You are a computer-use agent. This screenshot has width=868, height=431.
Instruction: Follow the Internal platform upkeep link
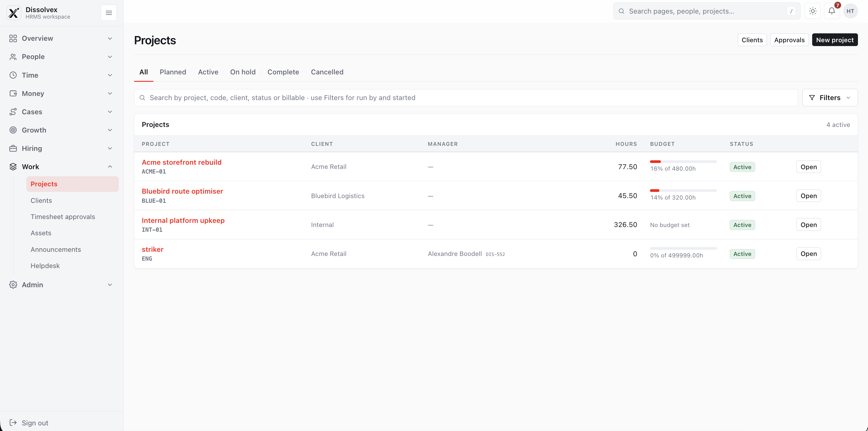[x=183, y=221]
